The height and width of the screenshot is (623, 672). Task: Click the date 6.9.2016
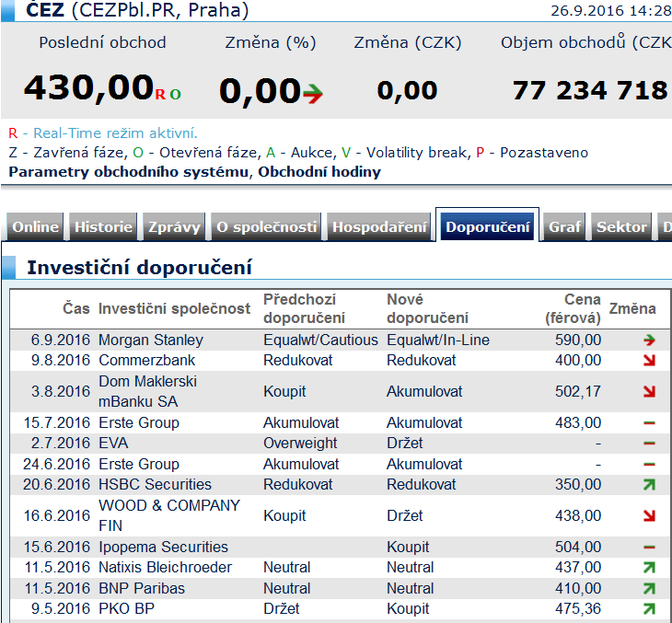[61, 340]
